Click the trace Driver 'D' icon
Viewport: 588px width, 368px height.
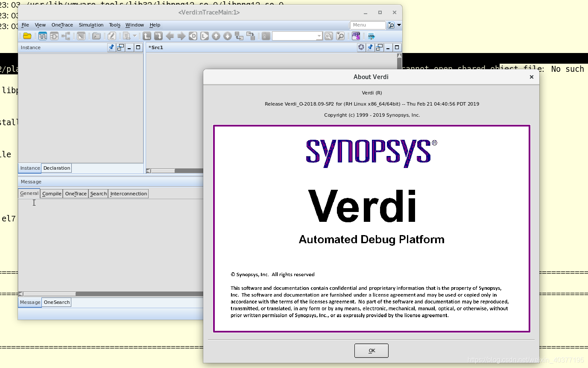click(193, 36)
